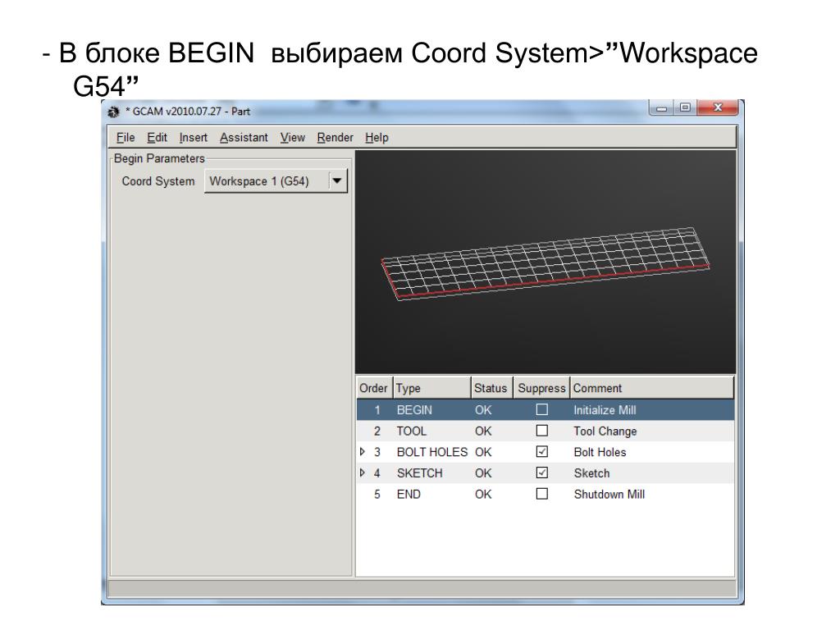Select the BEGIN block row
This screenshot has height=630, width=840.
point(546,410)
